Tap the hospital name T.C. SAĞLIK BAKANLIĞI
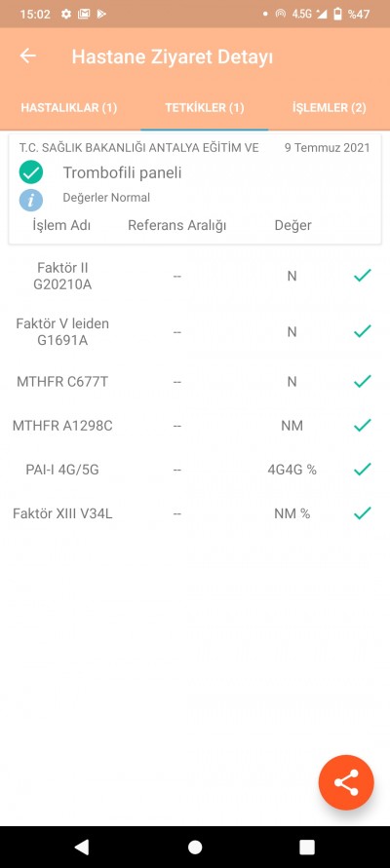Viewport: 390px width, 868px height. pos(138,148)
